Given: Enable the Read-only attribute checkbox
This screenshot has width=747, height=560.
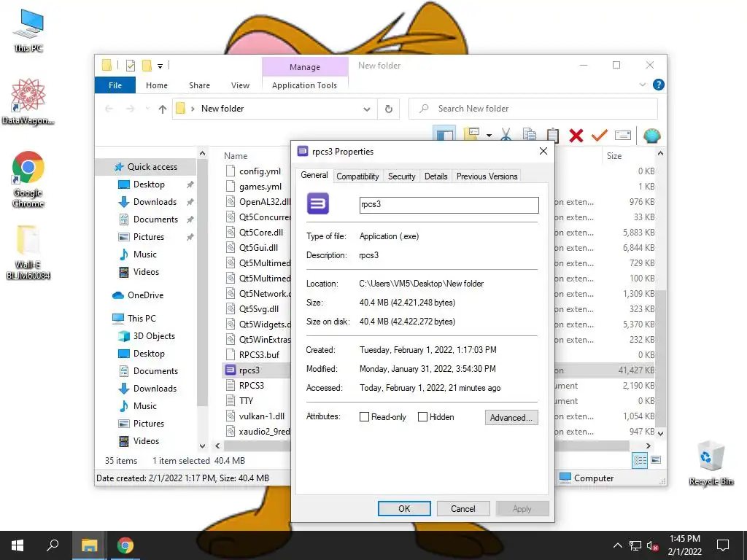Looking at the screenshot, I should pos(365,417).
